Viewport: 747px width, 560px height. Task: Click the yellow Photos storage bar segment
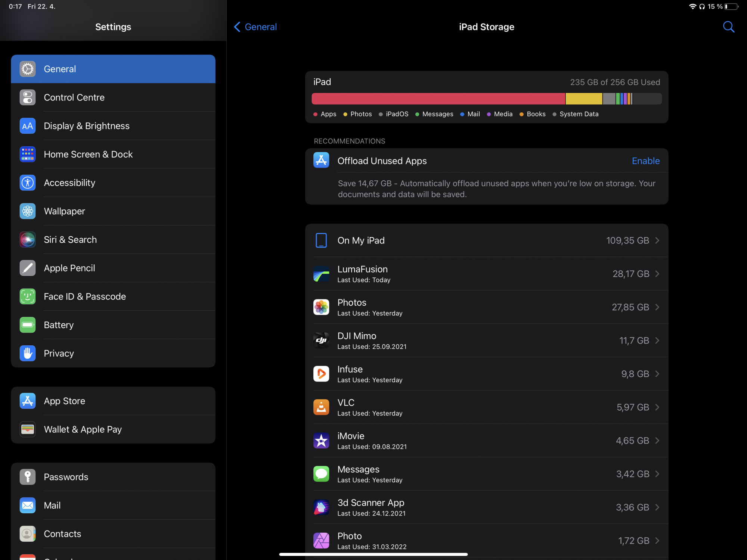tap(583, 99)
